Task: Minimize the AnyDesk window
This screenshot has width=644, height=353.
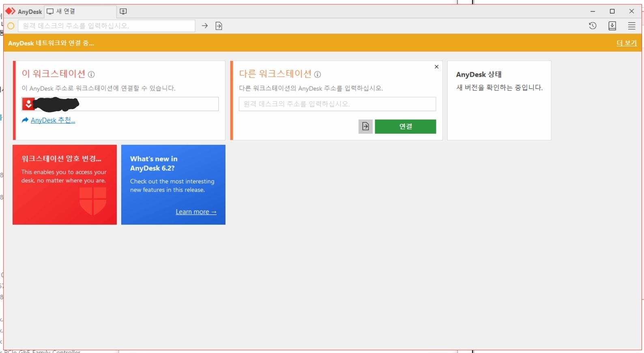Action: click(x=593, y=11)
